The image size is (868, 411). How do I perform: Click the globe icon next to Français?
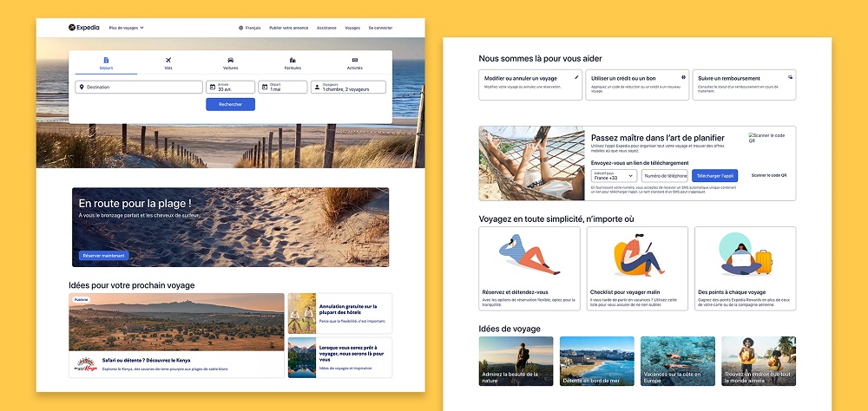[241, 28]
